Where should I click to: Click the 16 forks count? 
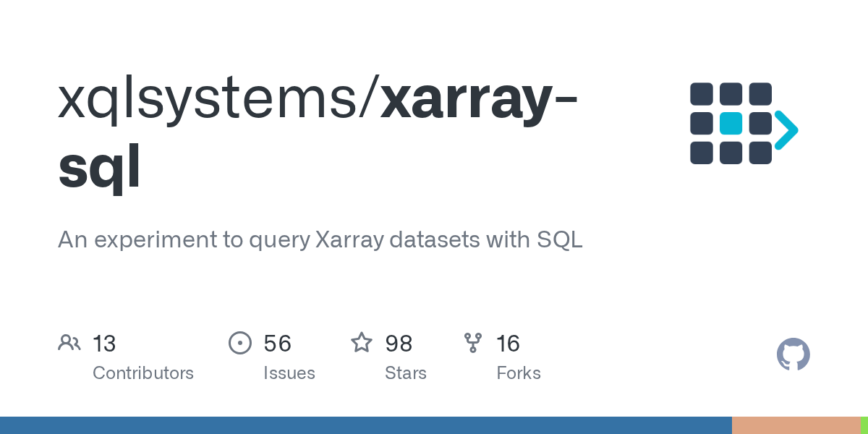[x=509, y=344]
